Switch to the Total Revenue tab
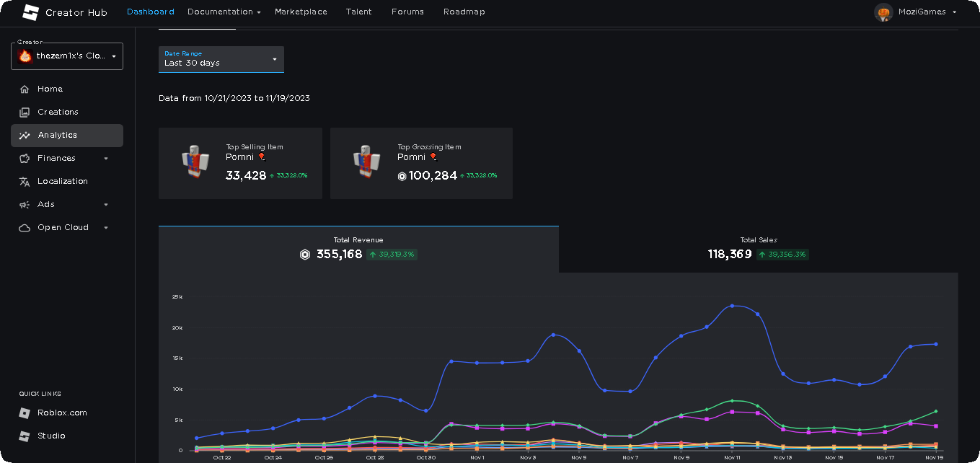980x463 pixels. click(x=358, y=249)
